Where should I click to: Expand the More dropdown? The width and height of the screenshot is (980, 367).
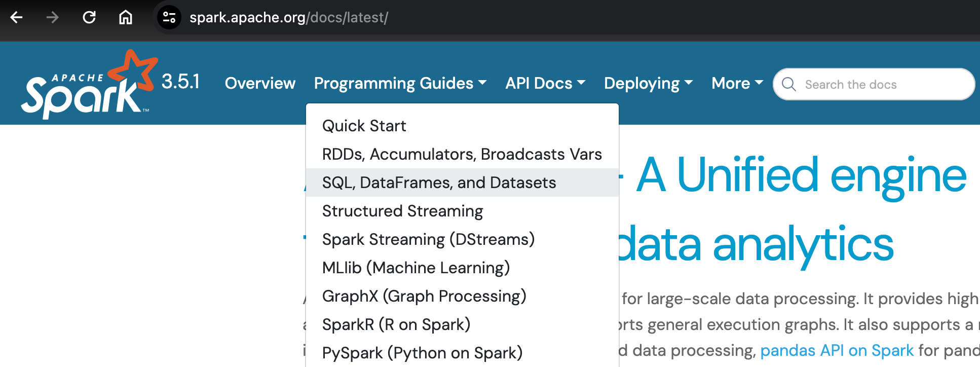pos(737,83)
